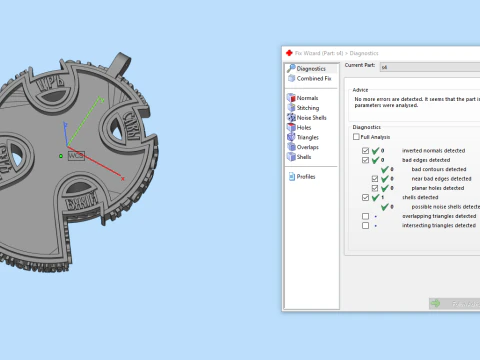Select the Overlaps repair tool

pyautogui.click(x=303, y=147)
